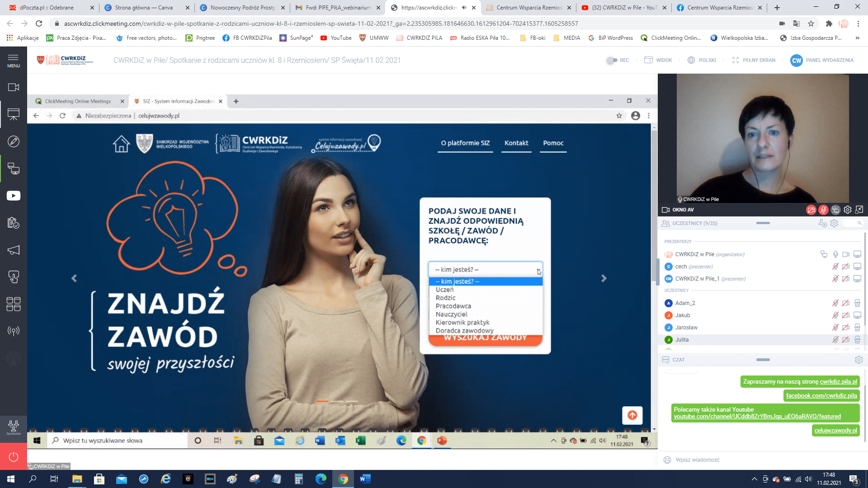This screenshot has height=488, width=868.
Task: Click the celujwzawody.pl chat link
Action: click(x=835, y=431)
